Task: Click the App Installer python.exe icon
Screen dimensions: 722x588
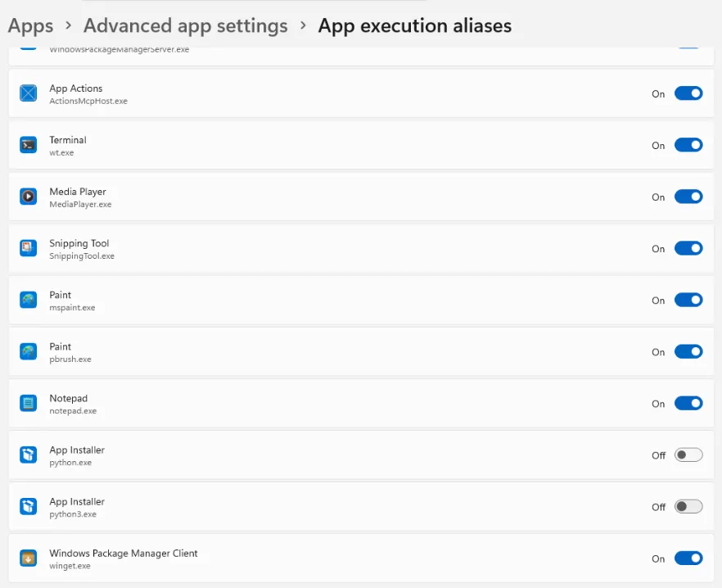Action: pos(28,455)
